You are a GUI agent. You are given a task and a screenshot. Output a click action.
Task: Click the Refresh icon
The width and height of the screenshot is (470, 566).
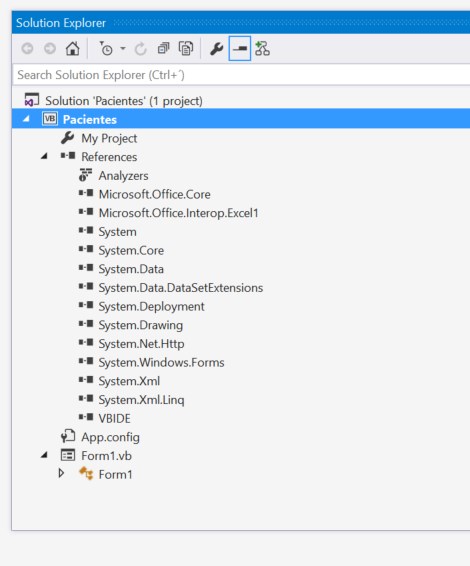(x=140, y=49)
